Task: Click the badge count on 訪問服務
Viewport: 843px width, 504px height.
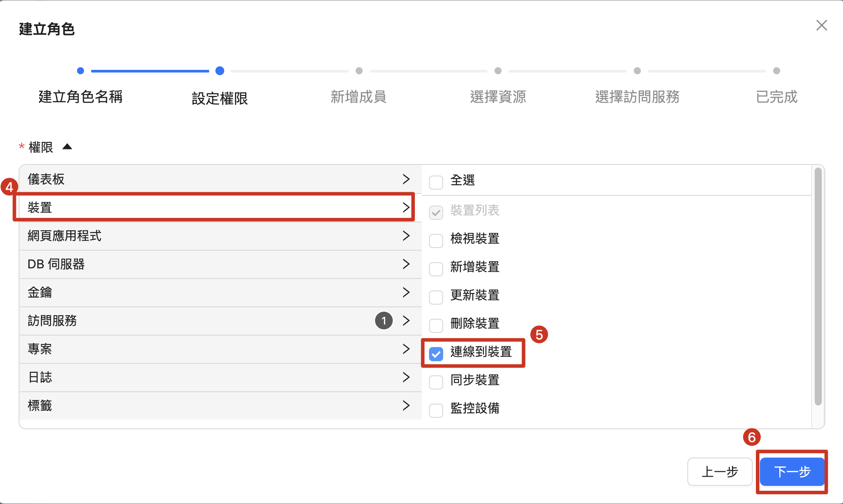Action: [x=383, y=321]
